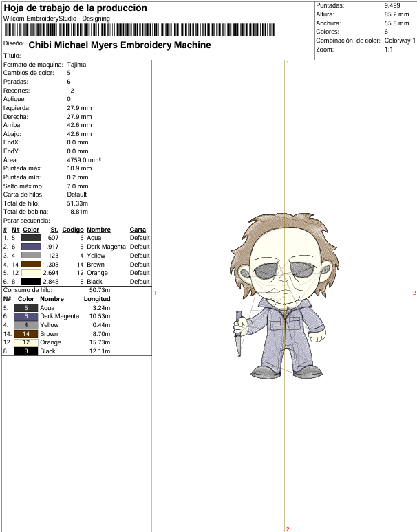Click the Dark Magenta swatch in stop sequence
The image size is (417, 532).
pyautogui.click(x=31, y=247)
